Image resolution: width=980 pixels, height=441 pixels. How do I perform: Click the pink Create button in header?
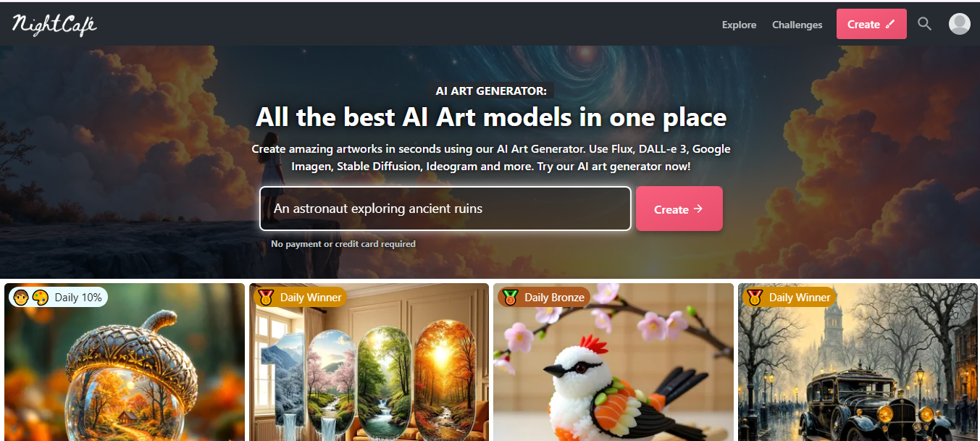click(871, 24)
